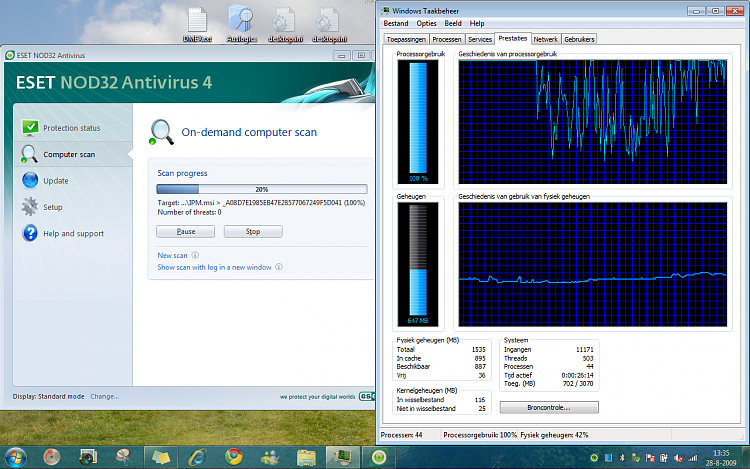Switch to ESET NOD32 taskbar button

tap(379, 457)
